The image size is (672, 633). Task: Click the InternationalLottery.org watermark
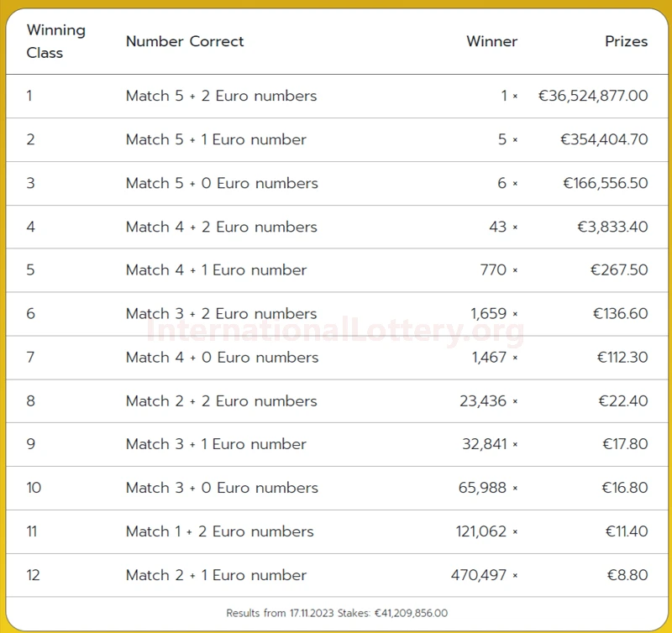(x=335, y=332)
